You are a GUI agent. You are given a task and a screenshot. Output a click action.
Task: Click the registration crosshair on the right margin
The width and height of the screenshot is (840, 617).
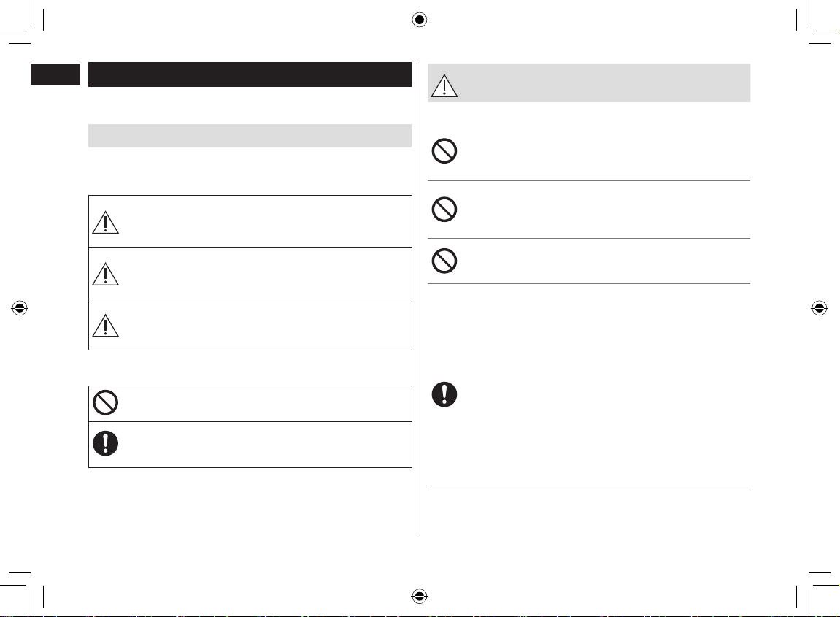point(819,308)
